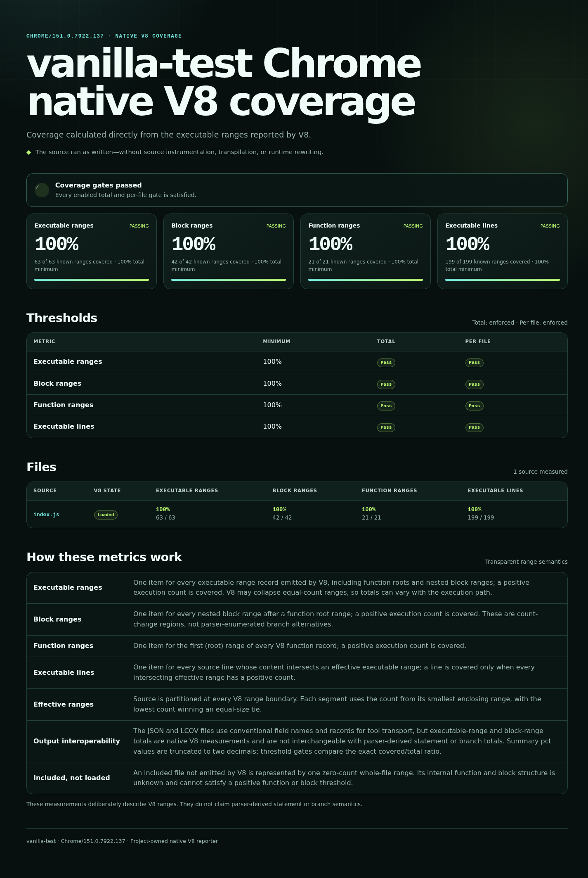Screen dimensions: 588x878
Task: Click the BLOCK RANGES column header in the Files table
Action: 295,491
